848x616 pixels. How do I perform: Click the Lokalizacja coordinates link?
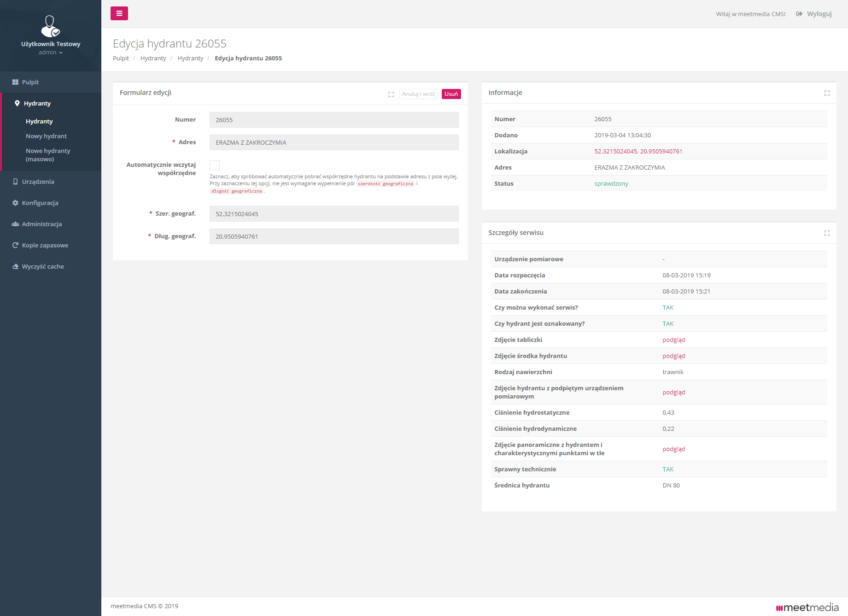(638, 152)
